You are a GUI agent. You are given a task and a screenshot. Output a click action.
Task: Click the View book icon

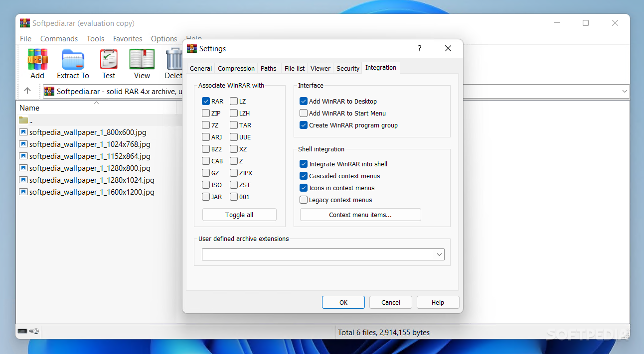click(142, 59)
